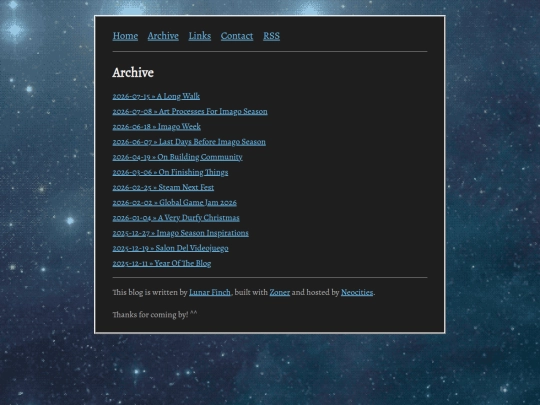Click the 'Archive' page heading
The width and height of the screenshot is (540, 405).
tap(133, 72)
